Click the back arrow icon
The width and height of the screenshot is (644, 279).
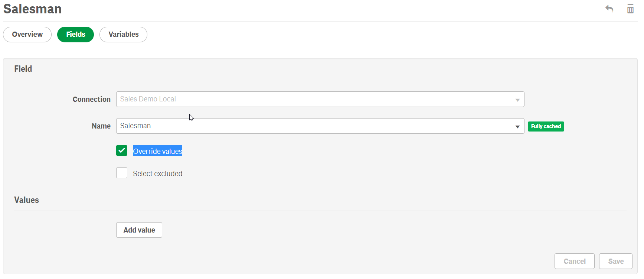click(x=609, y=9)
